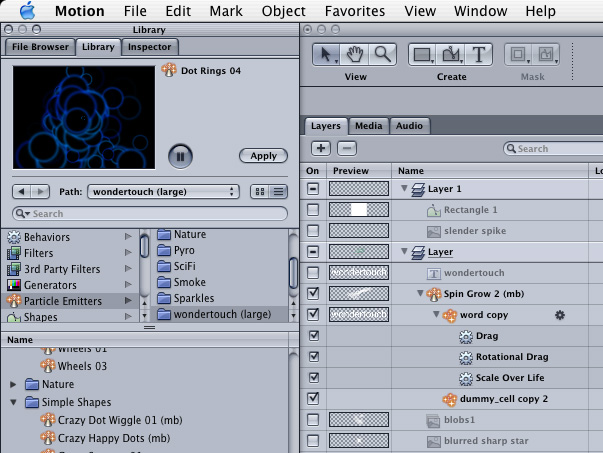The width and height of the screenshot is (603, 453).
Task: Collapse the word copy disclosure triangle
Action: click(x=436, y=314)
